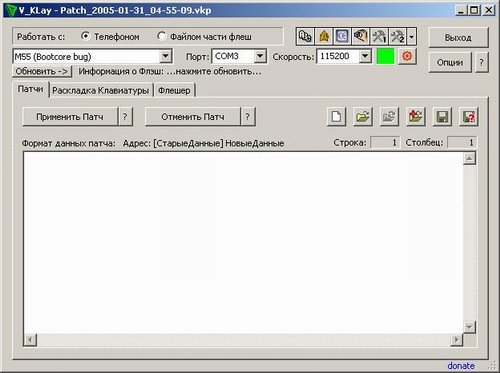This screenshot has height=373, width=500.
Task: Open the 115200 speed dropdown
Action: pos(365,56)
